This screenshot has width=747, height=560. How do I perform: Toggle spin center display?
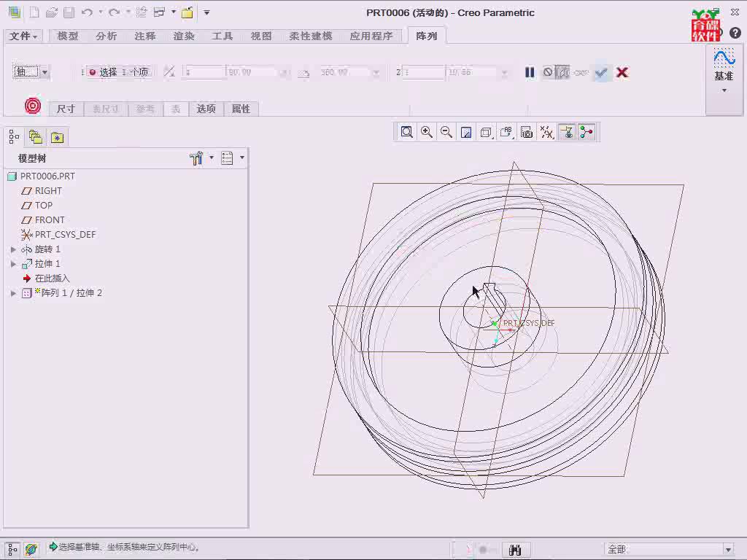[587, 132]
